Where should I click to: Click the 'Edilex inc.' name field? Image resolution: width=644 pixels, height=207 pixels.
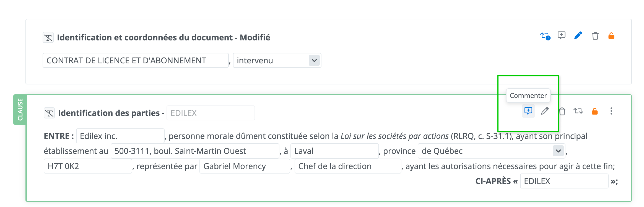120,136
